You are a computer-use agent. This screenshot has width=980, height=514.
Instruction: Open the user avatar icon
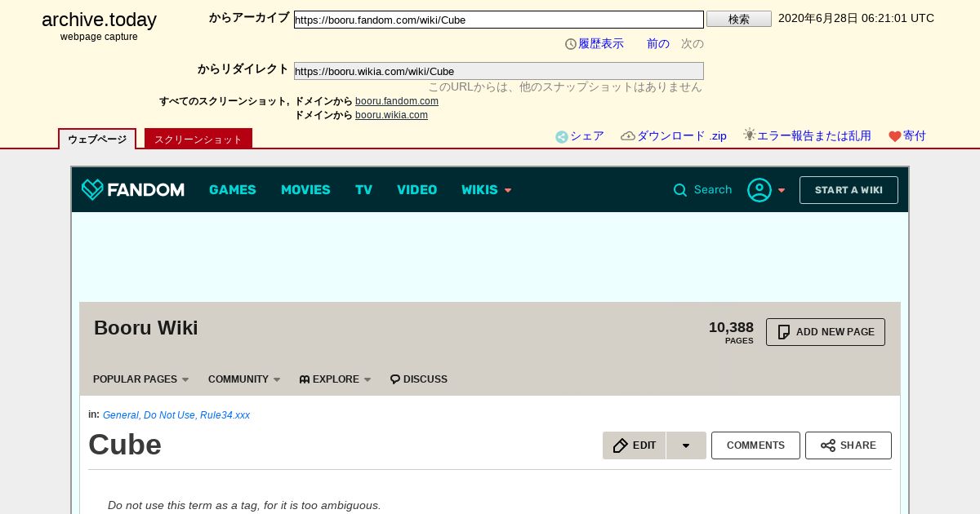point(759,190)
